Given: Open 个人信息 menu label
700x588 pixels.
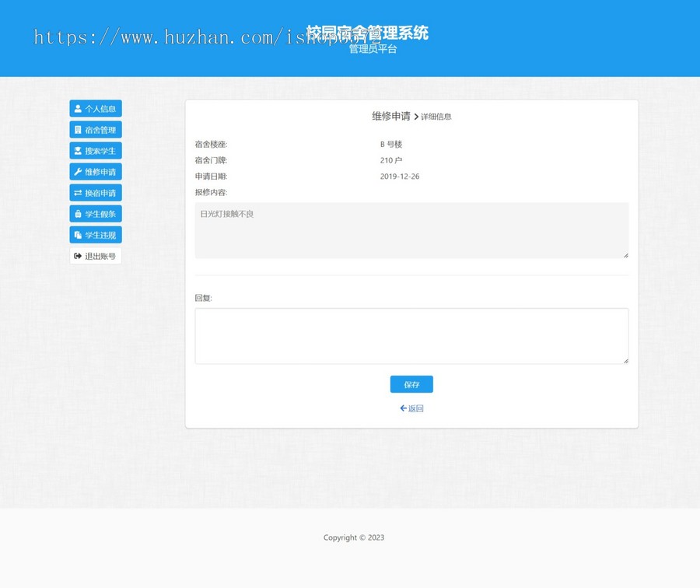Looking at the screenshot, I should [x=100, y=108].
